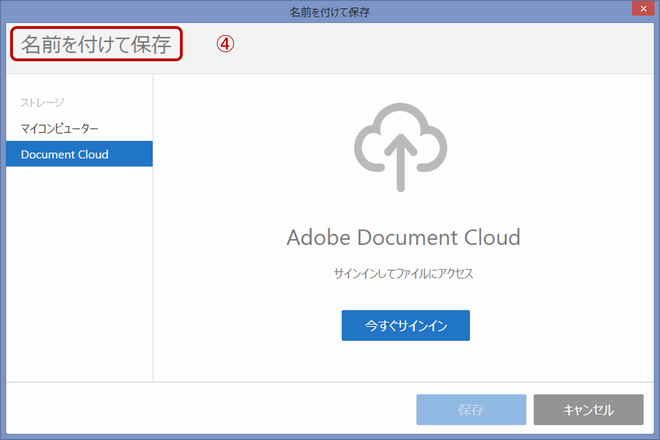Click the disabled 保存 button
Viewport: 660px width, 440px height.
coord(471,410)
